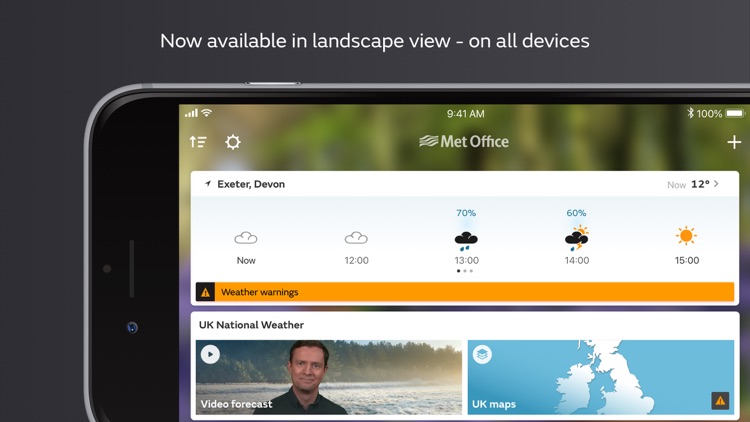Select the cloud icon above Now
The image size is (750, 422).
coord(246,237)
